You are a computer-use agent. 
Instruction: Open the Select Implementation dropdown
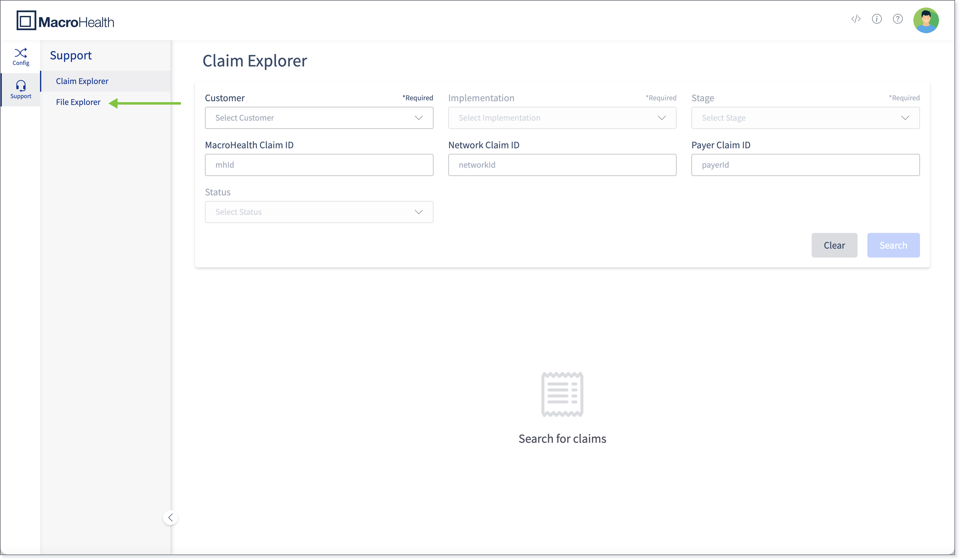click(562, 118)
